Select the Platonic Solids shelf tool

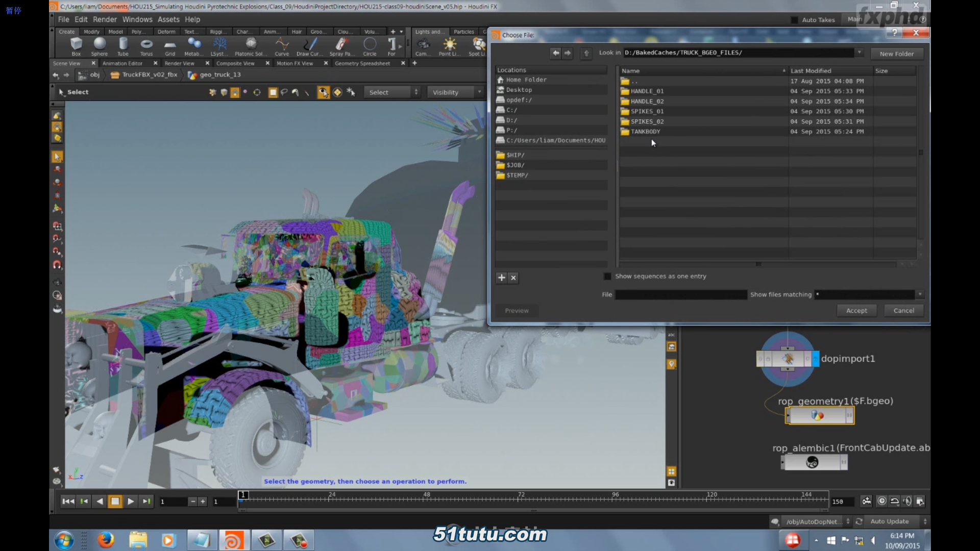click(x=251, y=46)
